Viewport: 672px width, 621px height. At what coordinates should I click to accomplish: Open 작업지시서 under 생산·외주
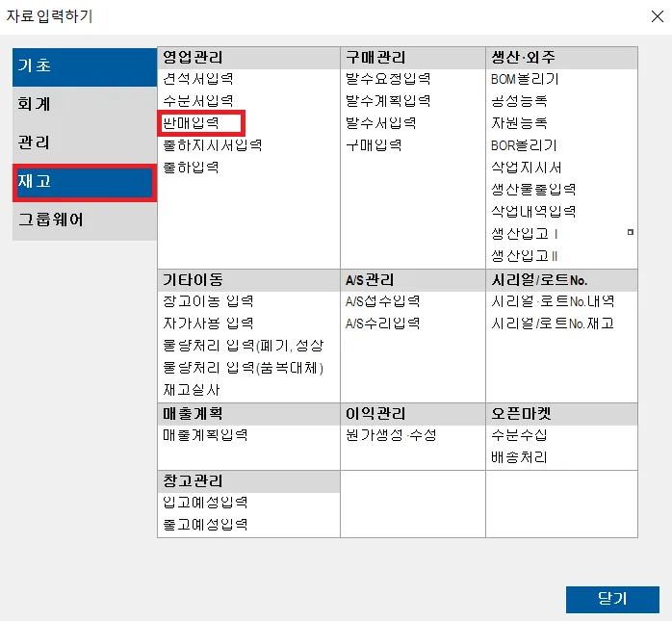(x=526, y=168)
